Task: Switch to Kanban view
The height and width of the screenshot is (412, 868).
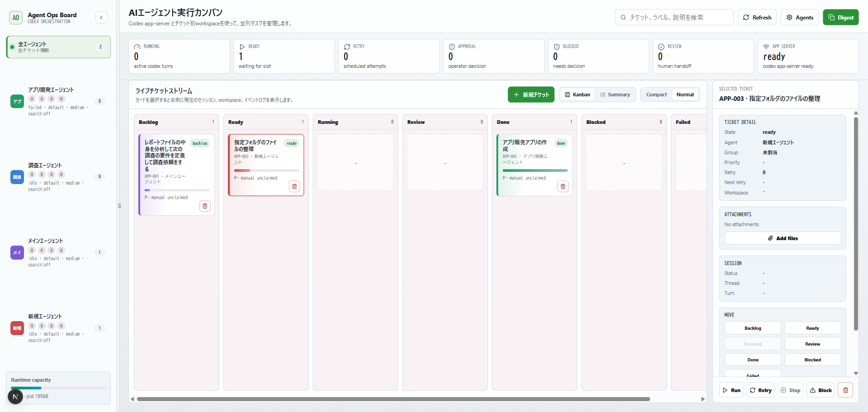Action: pyautogui.click(x=577, y=95)
